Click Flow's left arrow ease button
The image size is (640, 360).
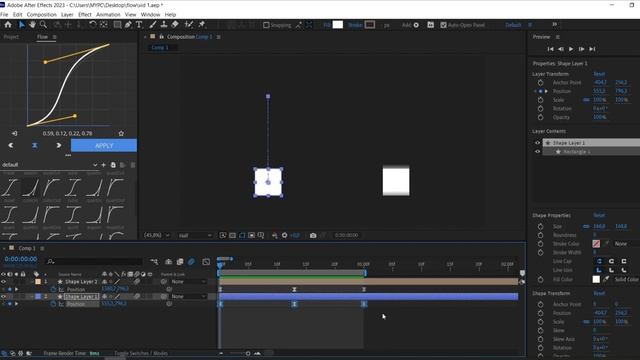[x=11, y=145]
